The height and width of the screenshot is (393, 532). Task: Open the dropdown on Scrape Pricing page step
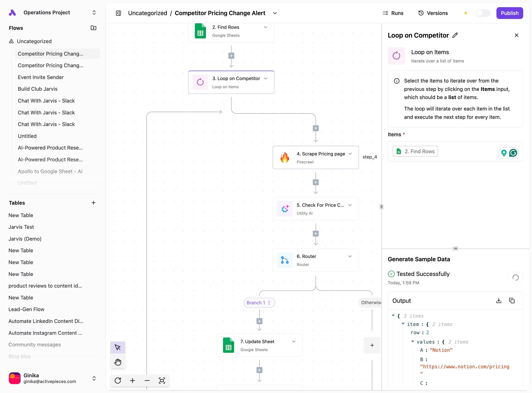tap(350, 154)
